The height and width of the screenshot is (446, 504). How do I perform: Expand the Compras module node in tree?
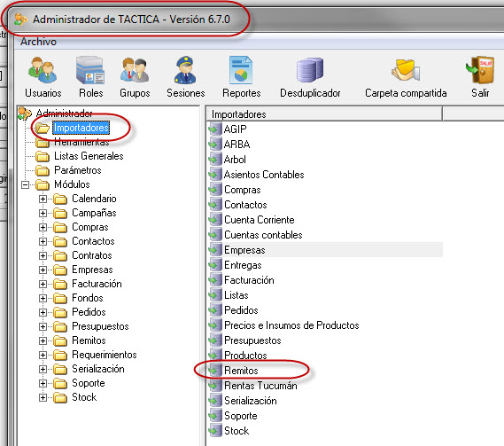pyautogui.click(x=43, y=227)
